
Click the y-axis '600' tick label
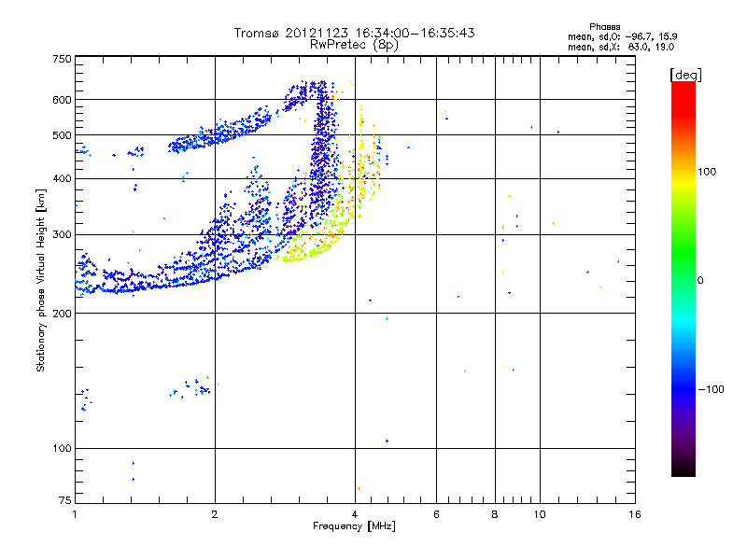(x=62, y=100)
